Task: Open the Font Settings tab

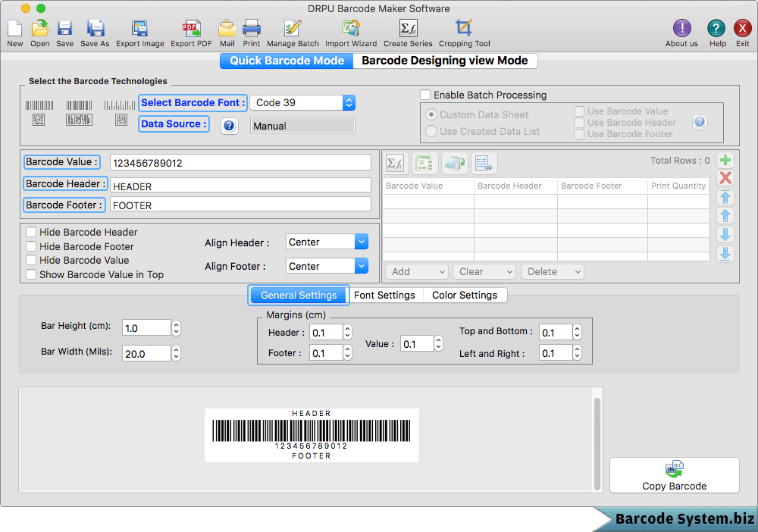Action: (x=385, y=296)
